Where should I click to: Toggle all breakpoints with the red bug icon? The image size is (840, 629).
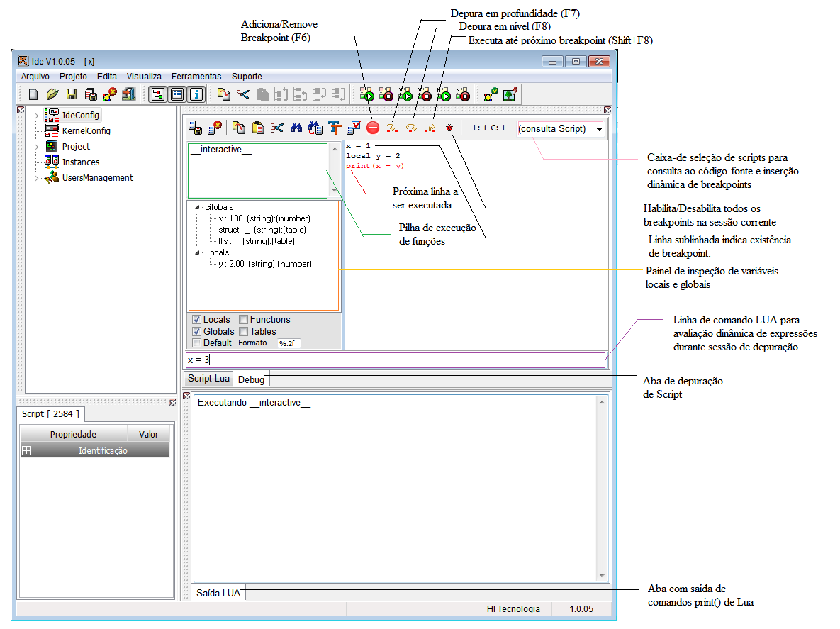click(x=449, y=128)
